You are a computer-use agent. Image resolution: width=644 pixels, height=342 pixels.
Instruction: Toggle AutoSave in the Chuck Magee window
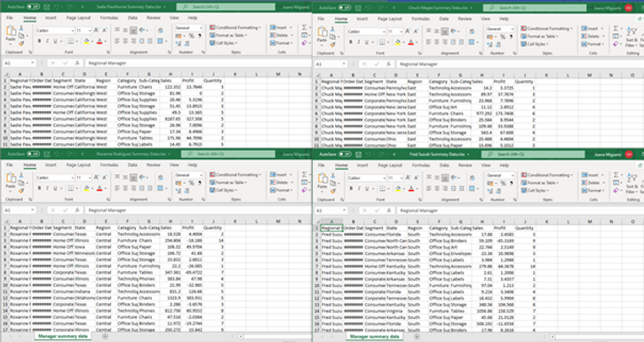point(344,7)
